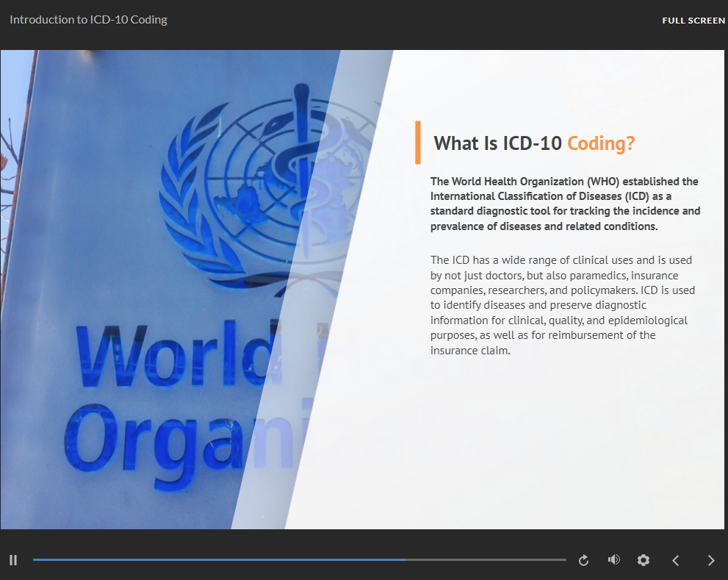Click the slide progress seekbar
Image resolution: width=728 pixels, height=580 pixels.
coord(300,560)
